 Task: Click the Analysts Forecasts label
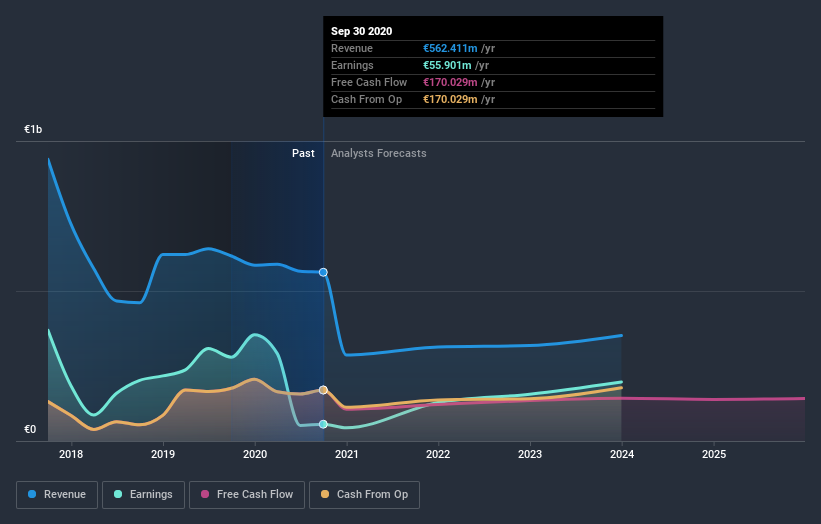pyautogui.click(x=379, y=153)
